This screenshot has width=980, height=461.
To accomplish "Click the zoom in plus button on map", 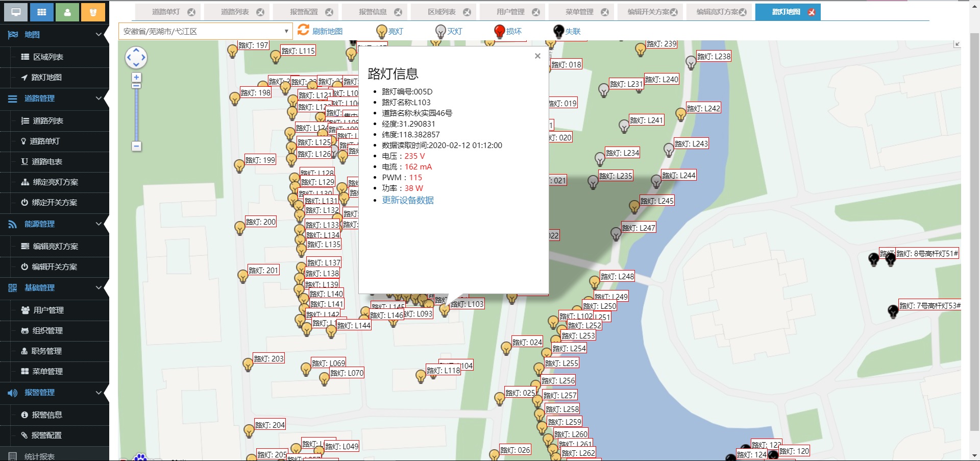I will [x=136, y=78].
